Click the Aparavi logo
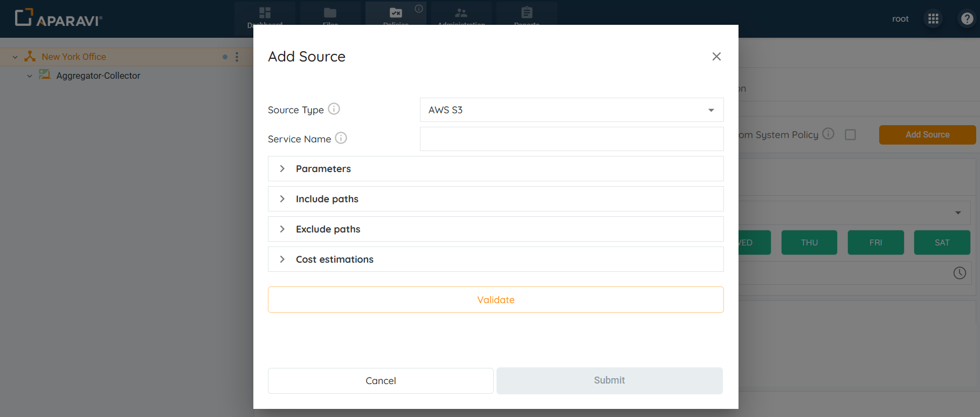The image size is (980, 417). pos(58,18)
